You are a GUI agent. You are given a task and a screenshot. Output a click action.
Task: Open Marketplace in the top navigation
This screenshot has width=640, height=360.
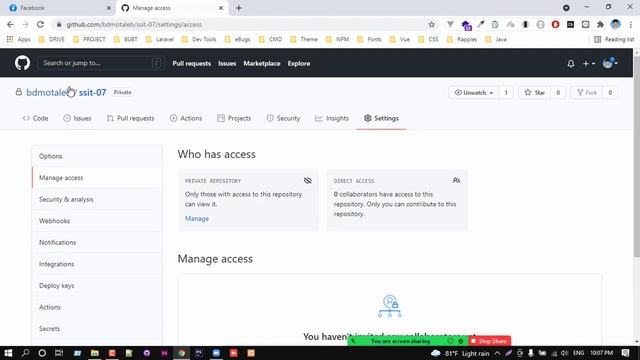(262, 64)
